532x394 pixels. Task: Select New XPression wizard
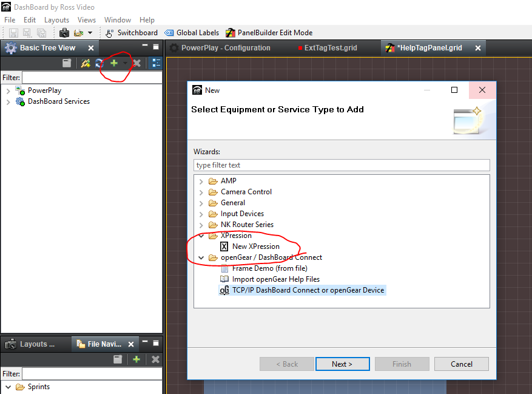tap(255, 246)
